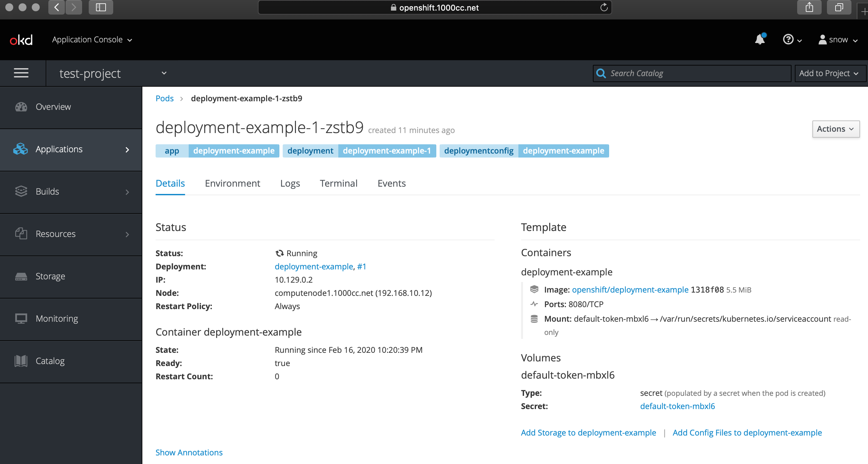Open the Logs tab
This screenshot has height=464, width=868.
[x=290, y=183]
